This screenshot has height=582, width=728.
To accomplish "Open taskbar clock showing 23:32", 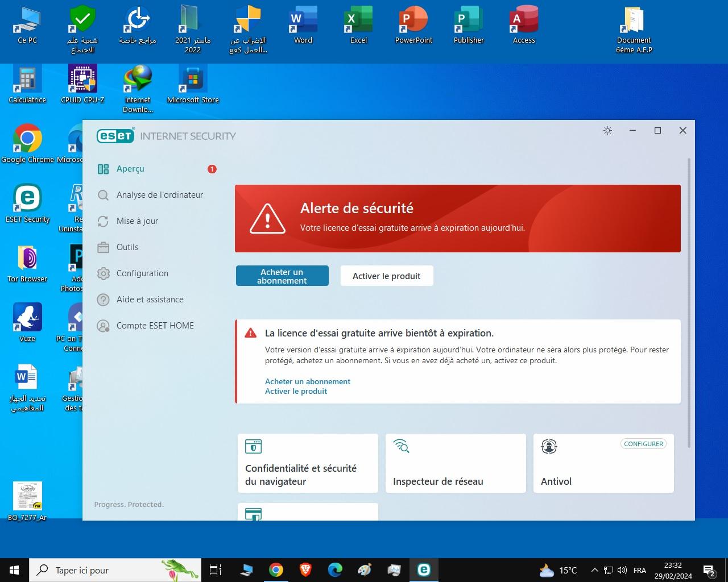I will (673, 570).
